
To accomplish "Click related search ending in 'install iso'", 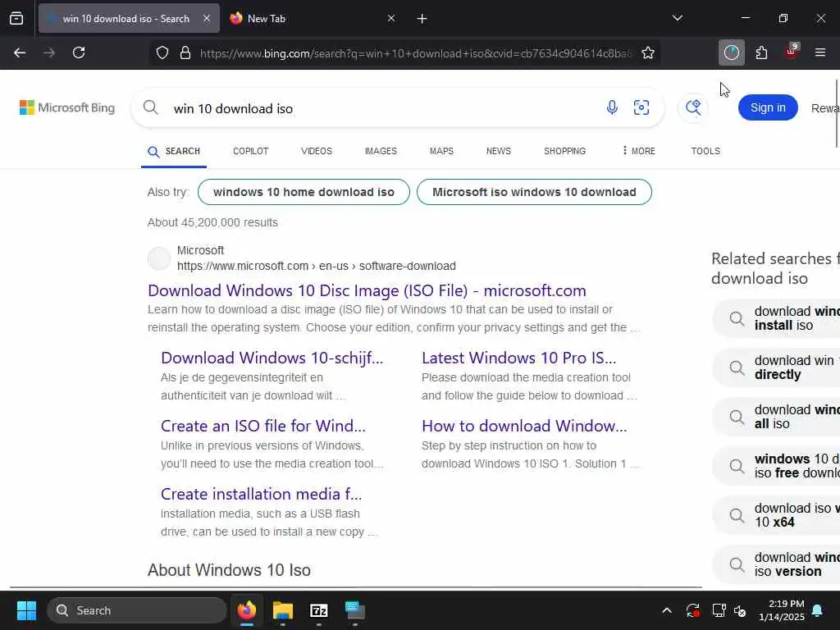I will (x=776, y=318).
